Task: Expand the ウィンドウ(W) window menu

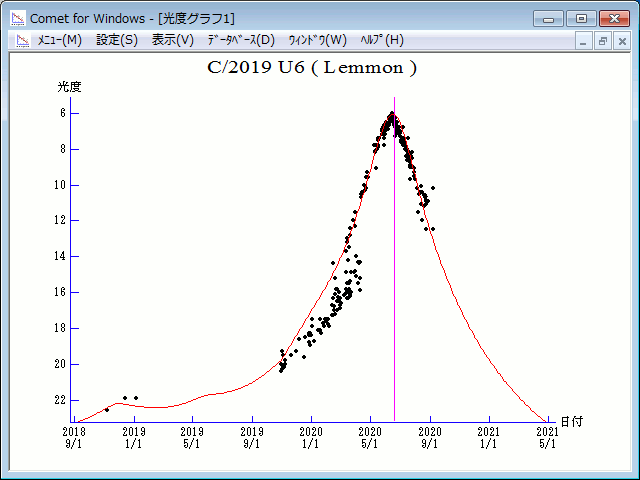Action: 317,40
